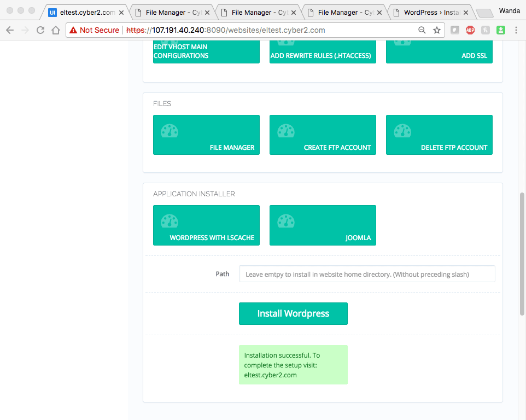Viewport: 526px width, 420px height.
Task: Click the page vertical scrollbar
Action: [x=522, y=254]
